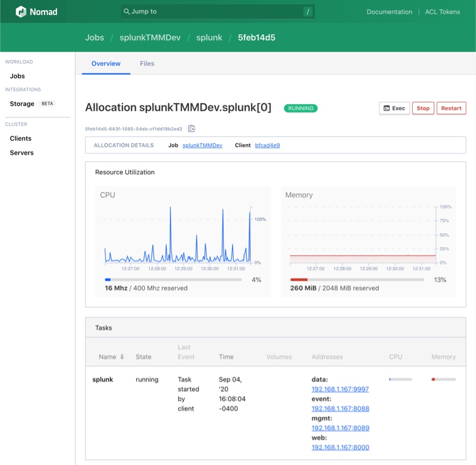
Task: Click the BETA badge next to Storage
Action: (47, 104)
